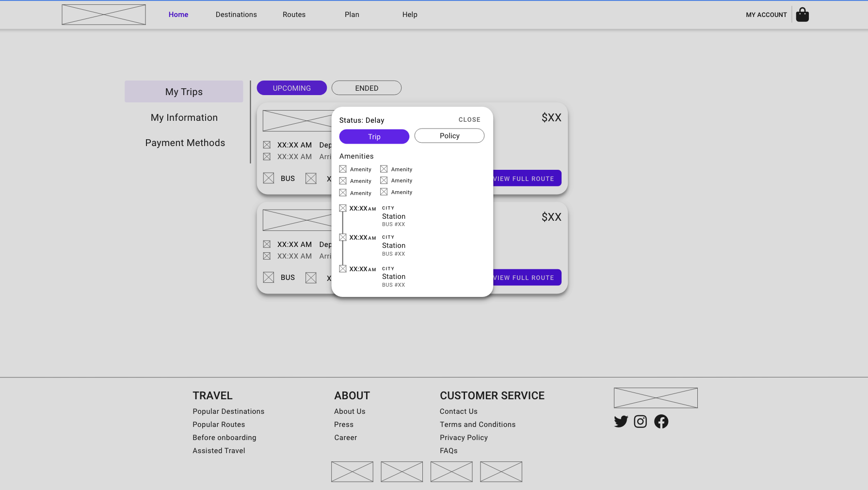
Task: Open the Instagram icon in footer
Action: coord(640,421)
